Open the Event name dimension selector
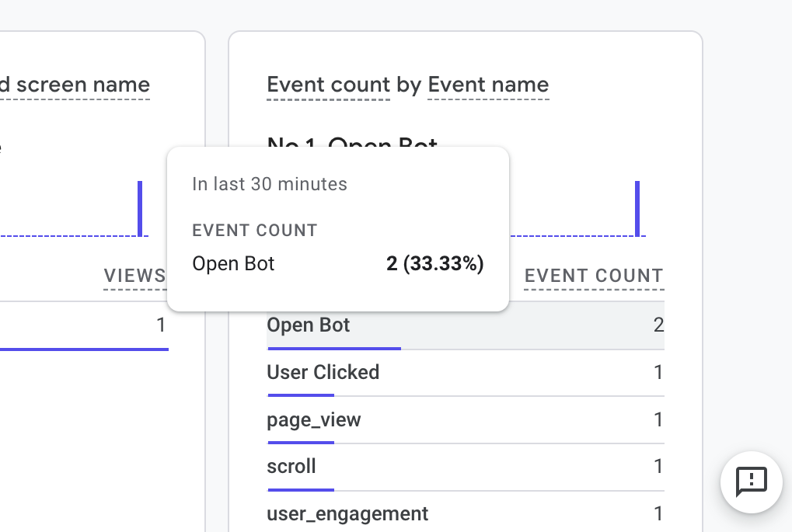The image size is (792, 532). (487, 85)
